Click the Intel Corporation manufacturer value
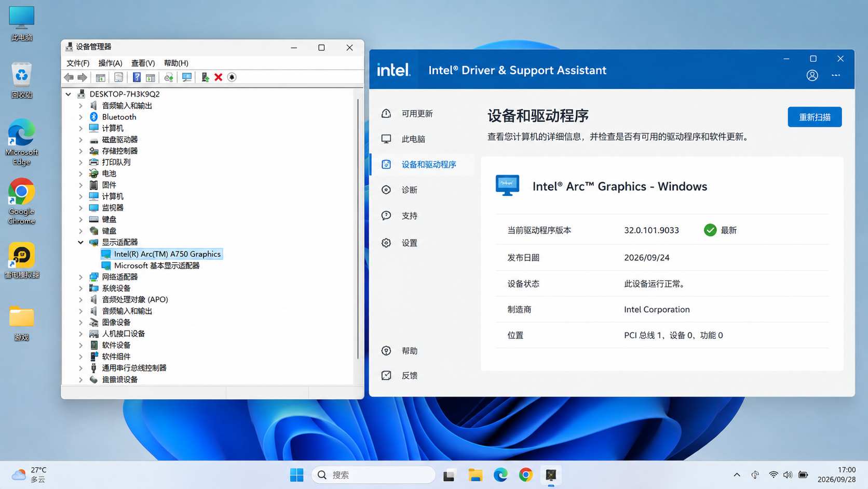Screen dimensions: 868x489 pyautogui.click(x=657, y=309)
